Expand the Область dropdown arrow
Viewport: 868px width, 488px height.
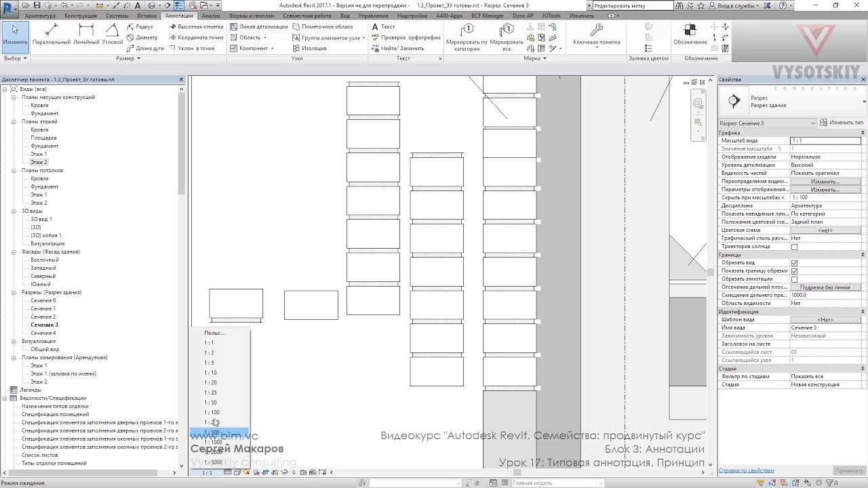coord(265,38)
